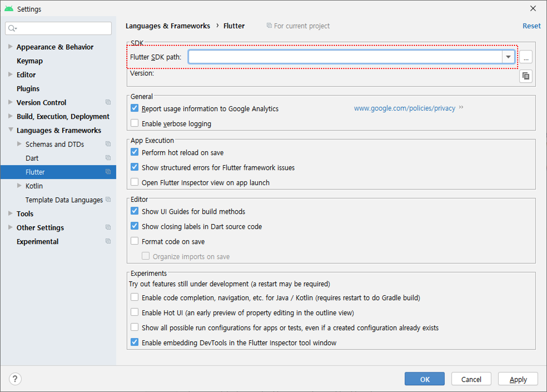Toggle Show UI Guides for build methods
This screenshot has width=547, height=392.
tap(135, 211)
